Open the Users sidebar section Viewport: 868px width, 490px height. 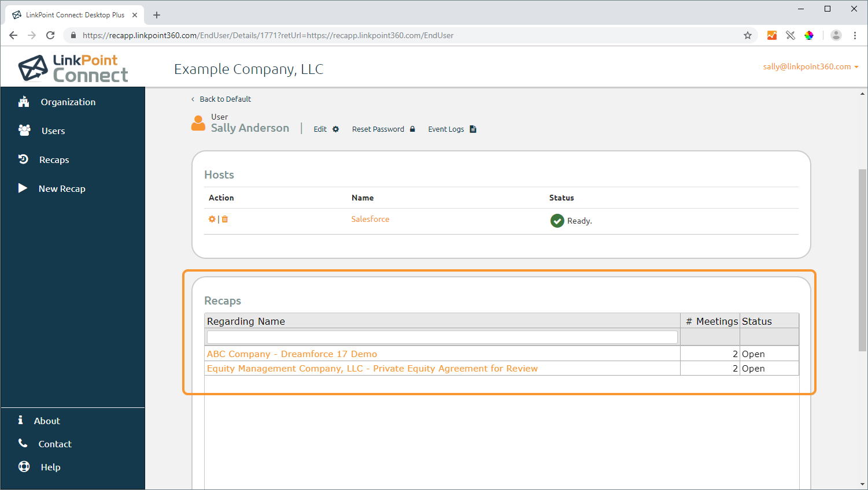point(53,131)
